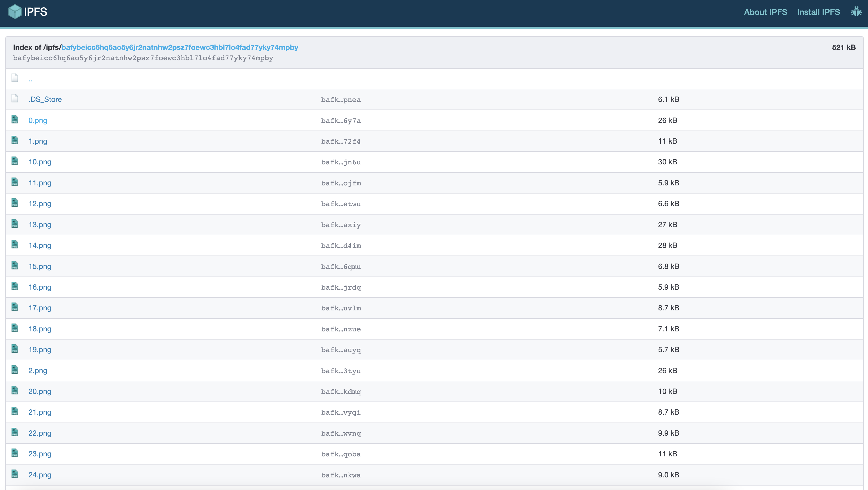Open the Install IPFS link
This screenshot has height=490, width=868.
click(x=818, y=12)
